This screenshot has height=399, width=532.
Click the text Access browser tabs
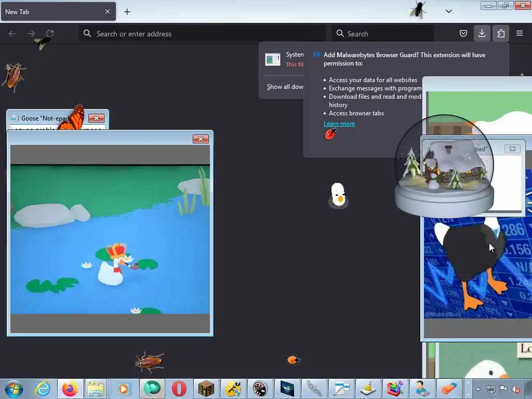tap(356, 113)
